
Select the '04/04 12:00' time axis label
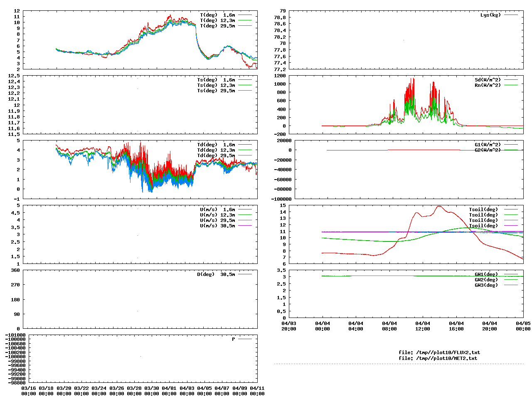click(423, 326)
